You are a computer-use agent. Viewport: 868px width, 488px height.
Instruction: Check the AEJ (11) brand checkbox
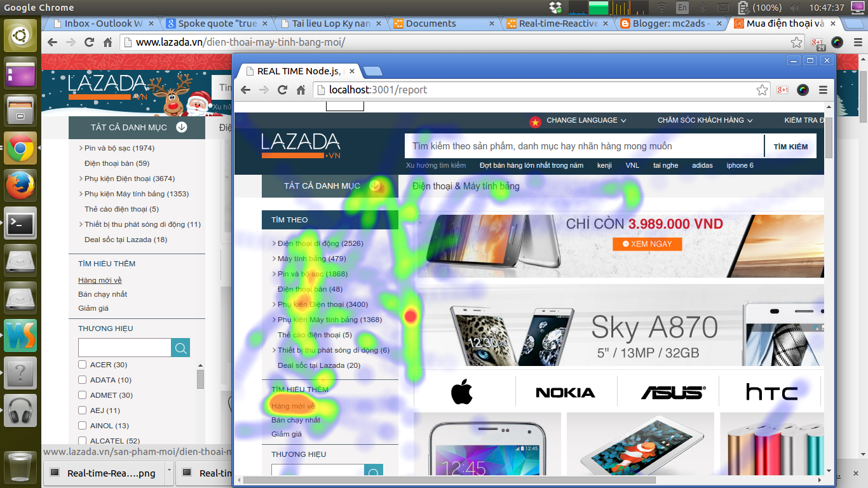point(82,410)
